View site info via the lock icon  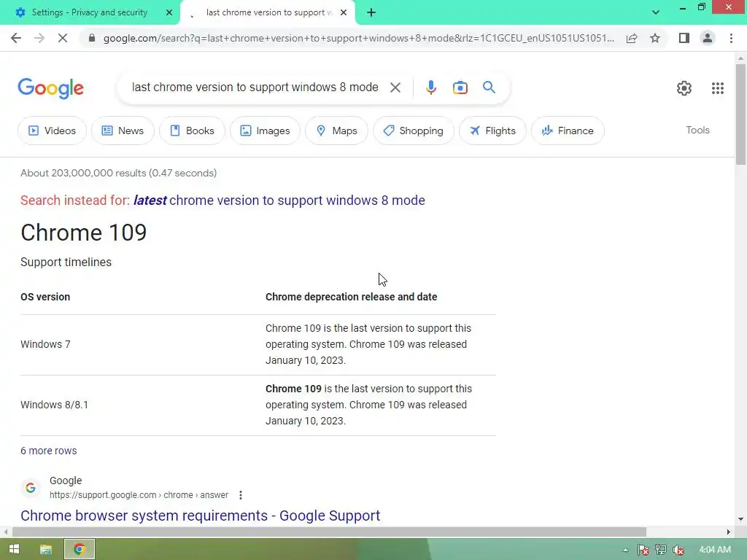click(92, 38)
